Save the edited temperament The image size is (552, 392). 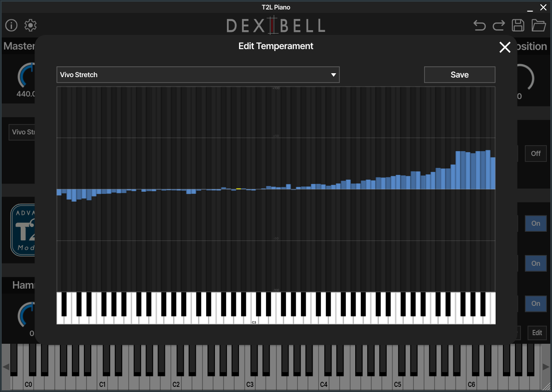point(459,75)
